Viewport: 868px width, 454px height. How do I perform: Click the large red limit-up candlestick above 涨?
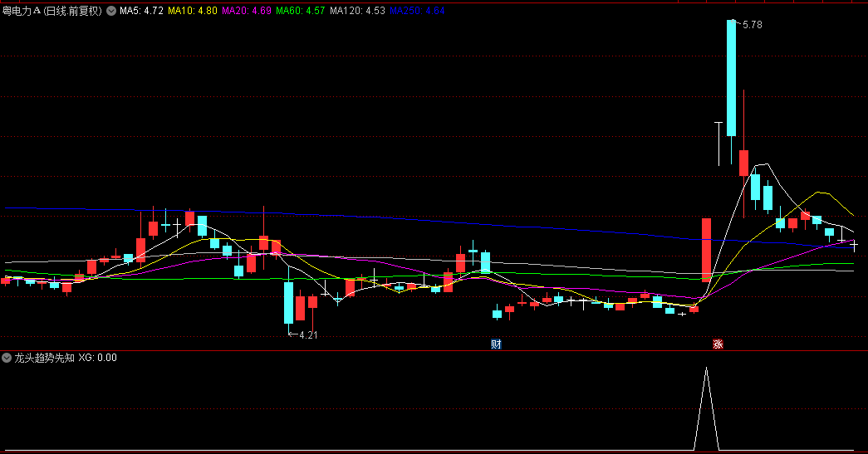pyautogui.click(x=706, y=250)
